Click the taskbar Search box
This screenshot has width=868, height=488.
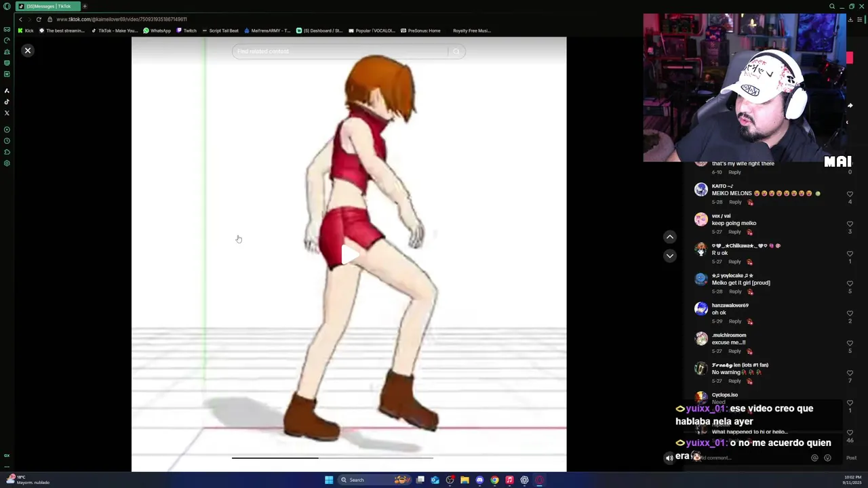[x=374, y=480]
